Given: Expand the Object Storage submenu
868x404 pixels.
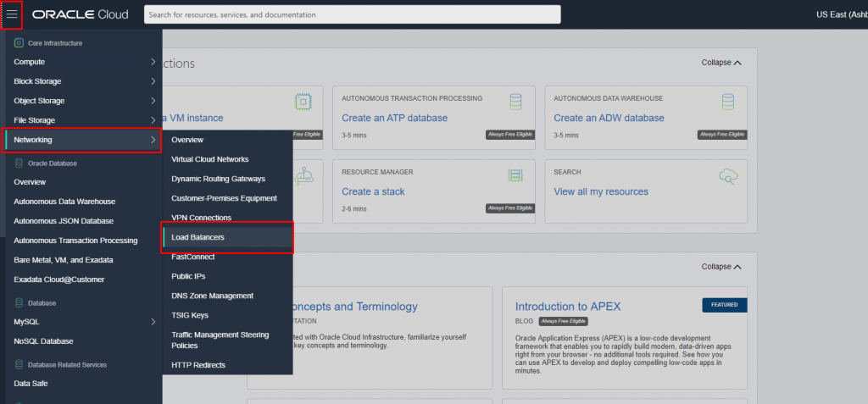Looking at the screenshot, I should click(153, 101).
